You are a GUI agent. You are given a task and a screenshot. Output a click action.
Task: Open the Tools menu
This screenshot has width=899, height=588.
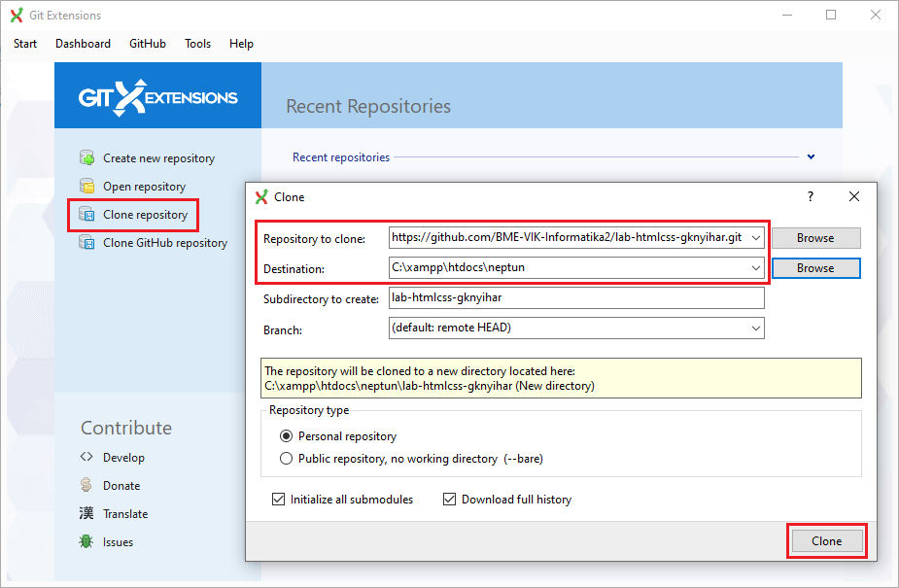point(197,44)
